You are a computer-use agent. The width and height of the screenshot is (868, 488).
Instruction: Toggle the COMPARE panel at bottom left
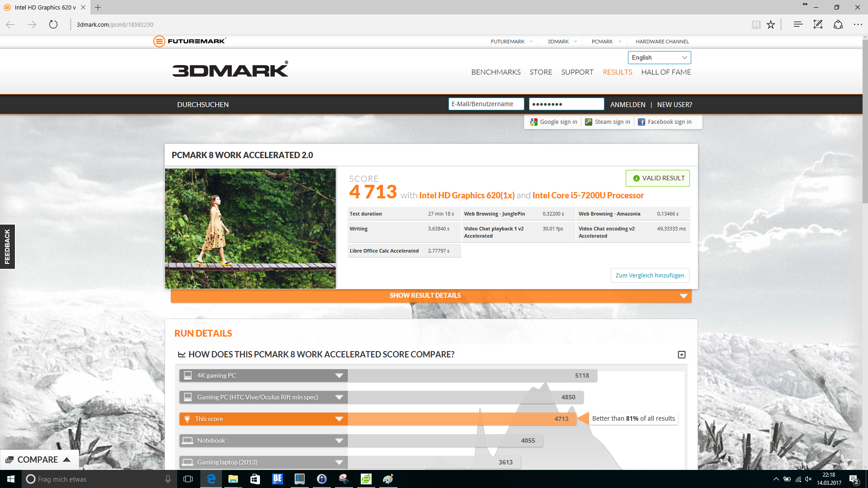[38, 460]
